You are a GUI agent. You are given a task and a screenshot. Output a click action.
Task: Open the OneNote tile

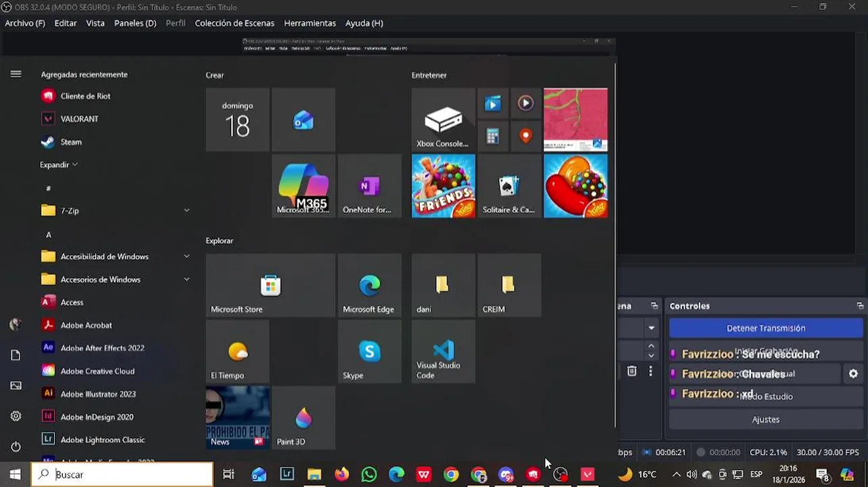click(369, 186)
